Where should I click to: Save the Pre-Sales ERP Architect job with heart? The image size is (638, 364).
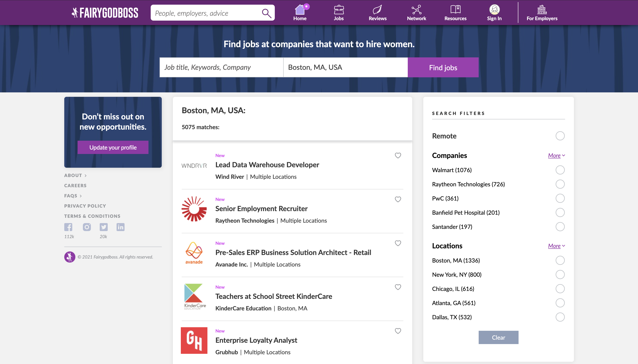pos(398,243)
